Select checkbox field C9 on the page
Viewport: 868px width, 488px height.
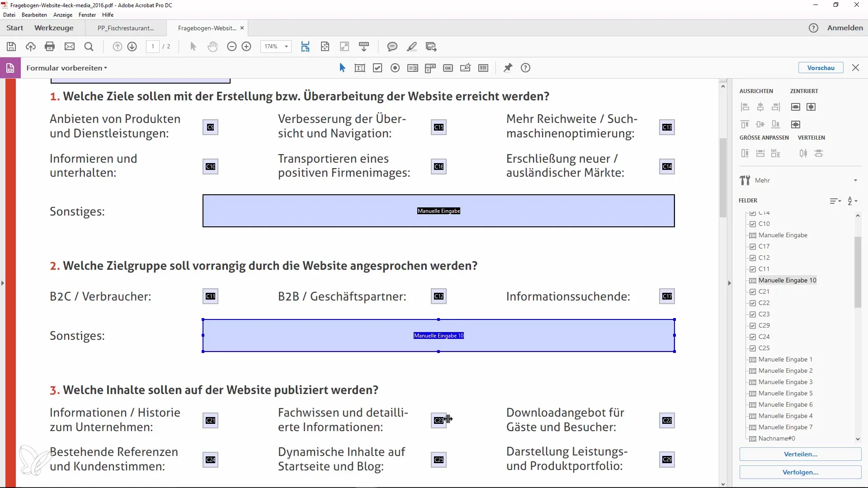tap(211, 127)
